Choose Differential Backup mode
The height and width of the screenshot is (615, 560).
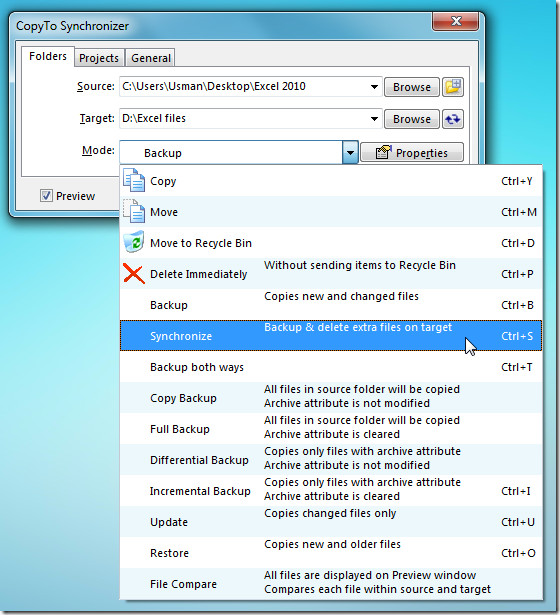tap(331, 459)
